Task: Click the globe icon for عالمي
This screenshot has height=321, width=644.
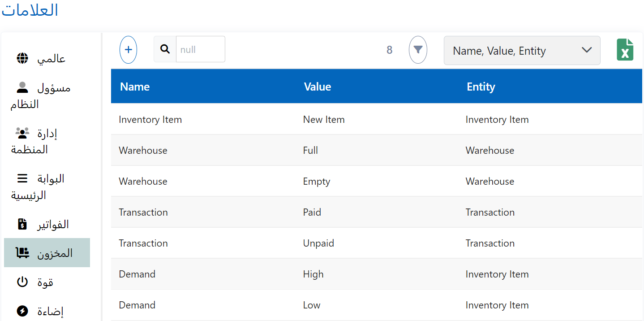Action: click(22, 58)
